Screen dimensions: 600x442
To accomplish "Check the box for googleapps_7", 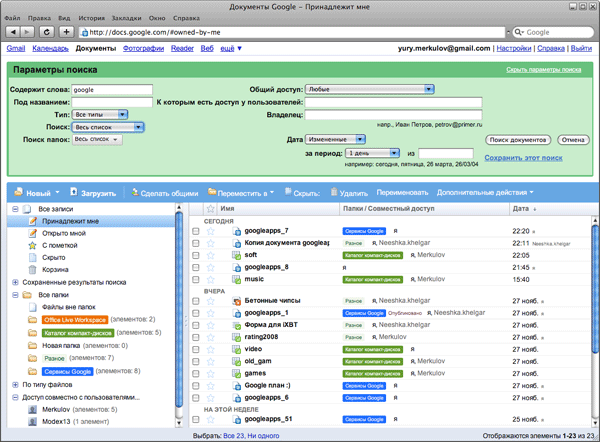I will tap(196, 231).
